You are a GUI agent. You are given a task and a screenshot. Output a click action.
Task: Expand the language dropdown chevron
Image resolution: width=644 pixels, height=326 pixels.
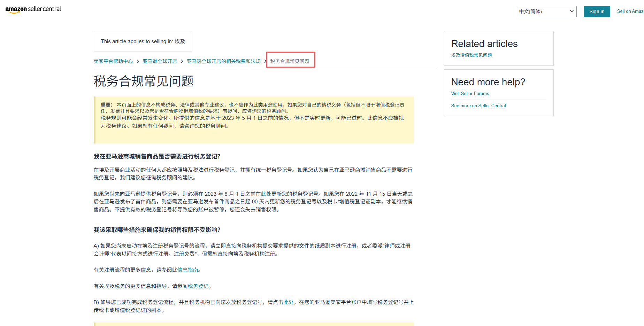click(572, 11)
